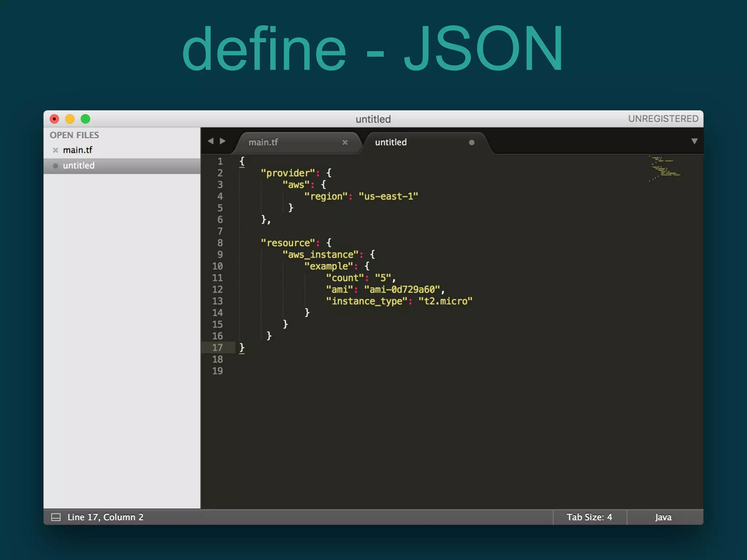This screenshot has width=747, height=560.
Task: Click the "aws" key on line 3
Action: click(296, 184)
